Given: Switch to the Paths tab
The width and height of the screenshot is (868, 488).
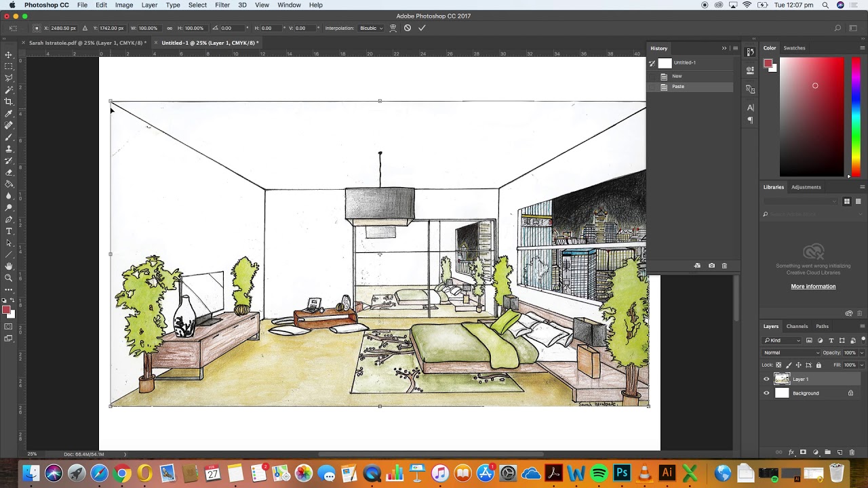Looking at the screenshot, I should click(822, 327).
